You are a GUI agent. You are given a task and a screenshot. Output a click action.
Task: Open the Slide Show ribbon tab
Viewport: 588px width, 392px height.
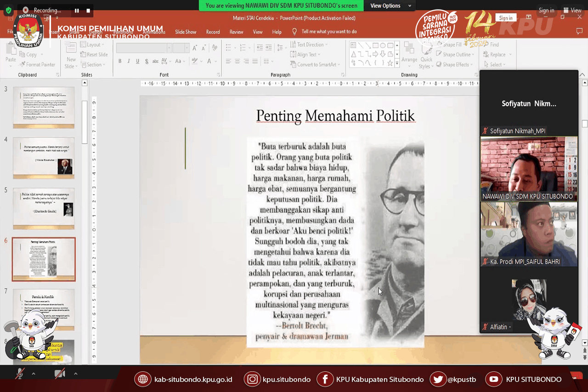point(186,32)
